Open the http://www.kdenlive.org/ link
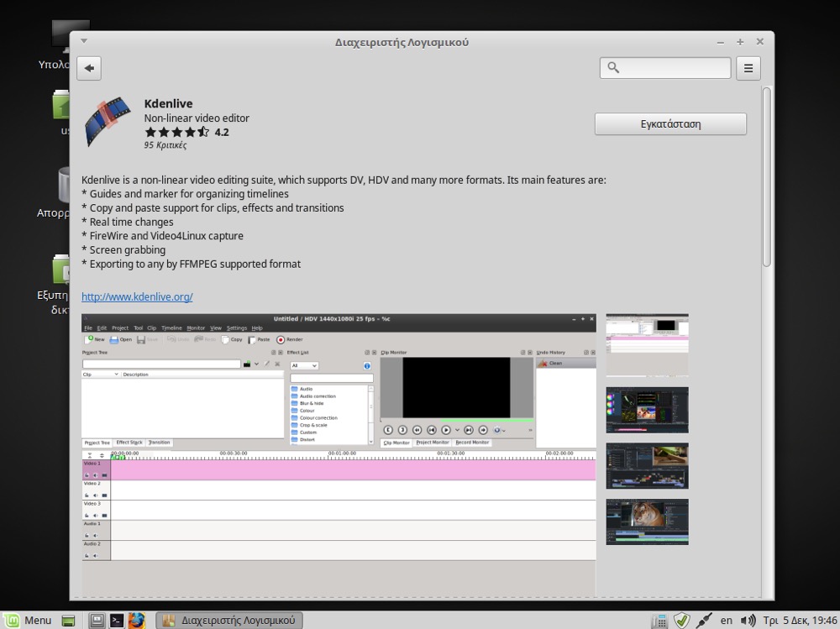 pyautogui.click(x=137, y=296)
